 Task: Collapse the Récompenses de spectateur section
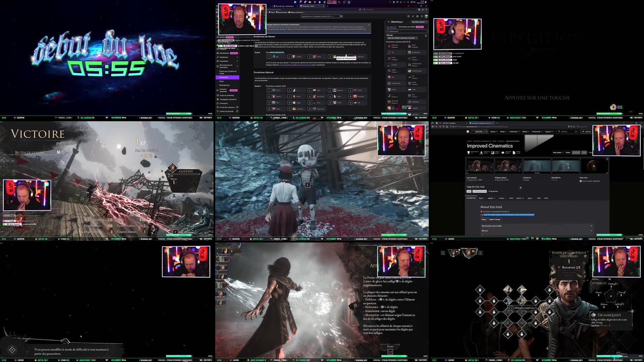[x=237, y=66]
